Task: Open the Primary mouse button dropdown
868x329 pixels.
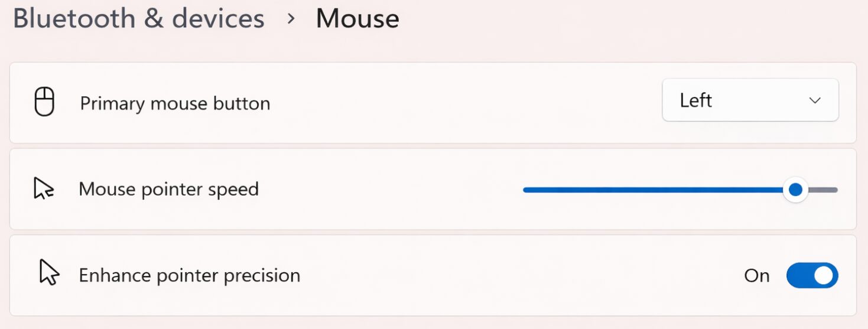Action: tap(750, 100)
